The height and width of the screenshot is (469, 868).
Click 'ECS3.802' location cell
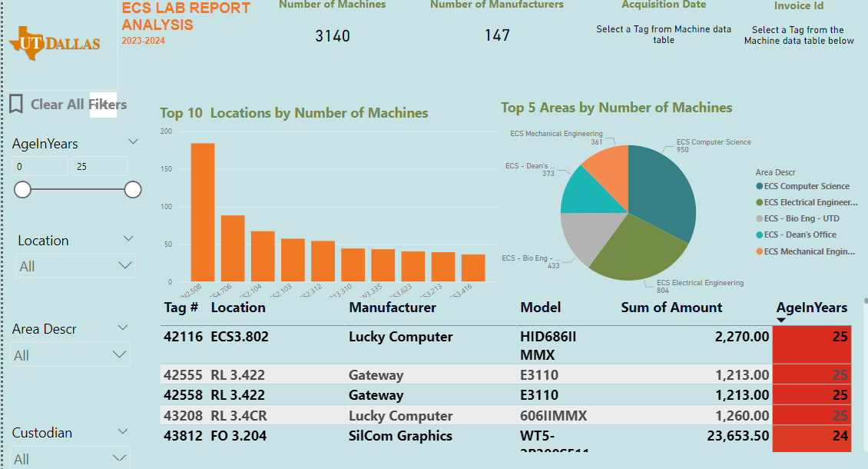240,337
